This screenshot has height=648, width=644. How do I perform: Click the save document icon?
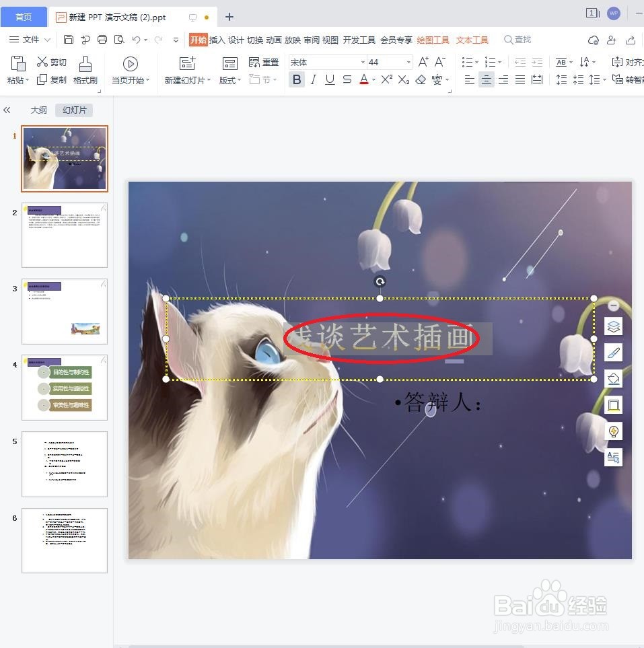[69, 40]
